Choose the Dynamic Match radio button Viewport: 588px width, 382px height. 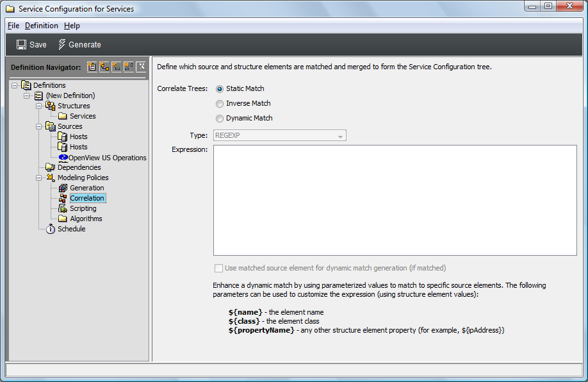[220, 119]
